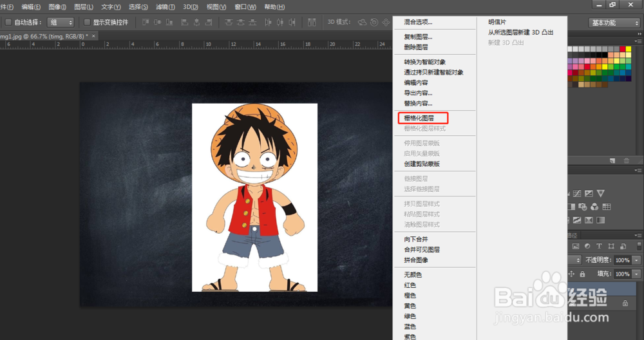This screenshot has width=644, height=340.
Task: Pick the yellow swatch beside red in top row
Action: pyautogui.click(x=629, y=49)
